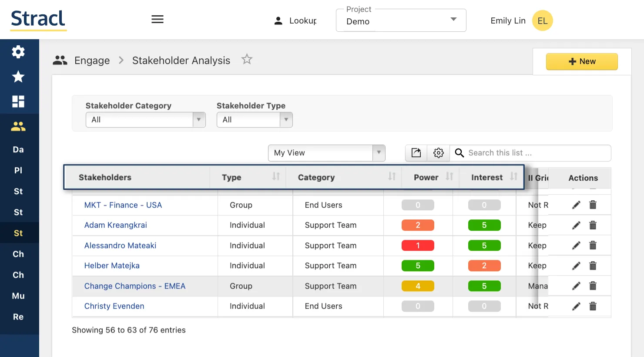The width and height of the screenshot is (644, 357).
Task: Mark Stakeholder Analysis as favorite star
Action: 247,59
